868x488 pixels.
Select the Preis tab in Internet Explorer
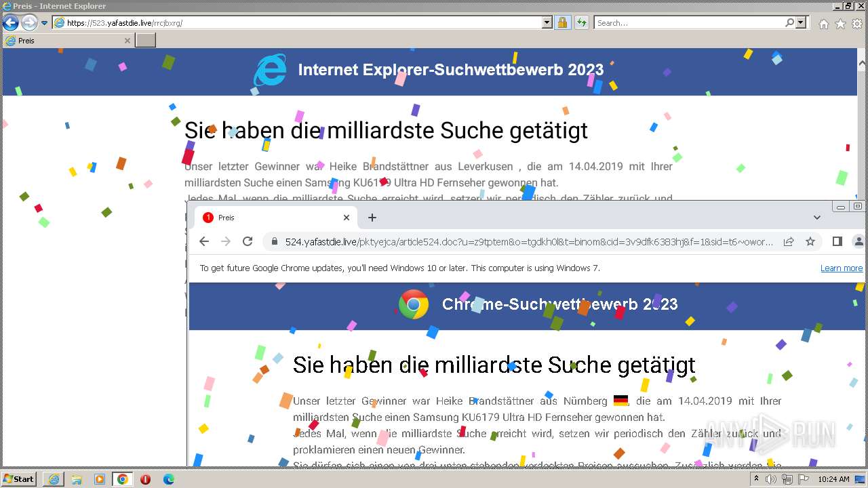click(68, 41)
